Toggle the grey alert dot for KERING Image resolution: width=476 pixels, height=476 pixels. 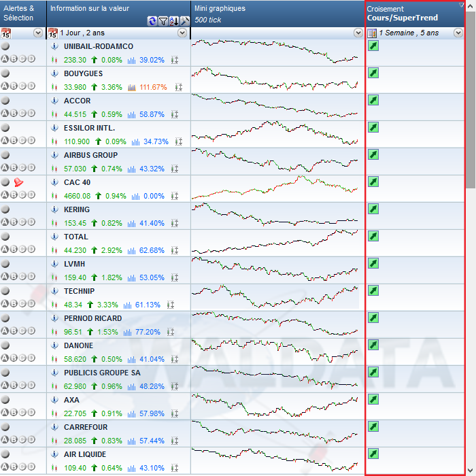pos(5,209)
